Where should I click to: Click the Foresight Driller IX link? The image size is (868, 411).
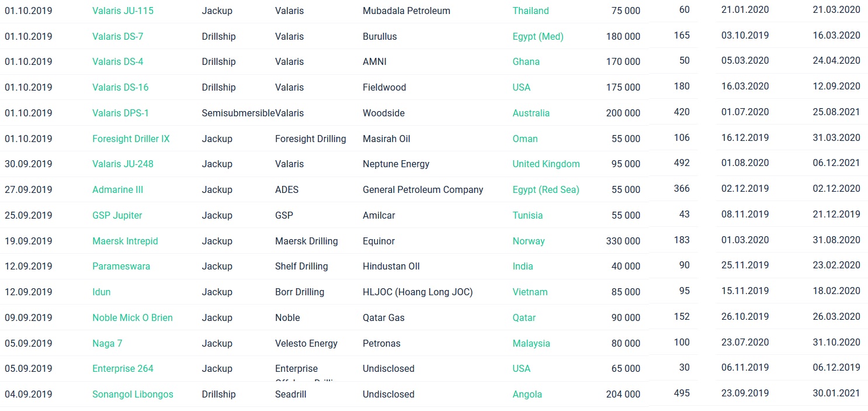click(x=131, y=139)
